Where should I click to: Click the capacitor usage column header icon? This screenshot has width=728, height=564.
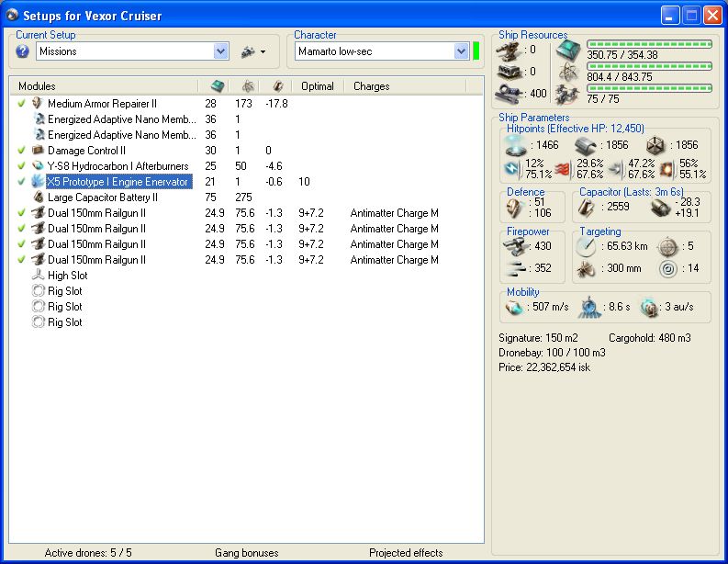tap(276, 86)
